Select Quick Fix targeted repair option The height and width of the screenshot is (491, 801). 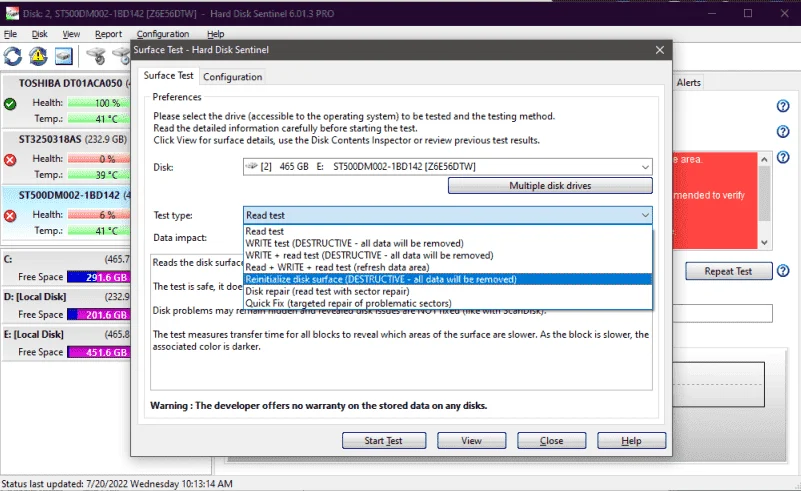pos(447,303)
